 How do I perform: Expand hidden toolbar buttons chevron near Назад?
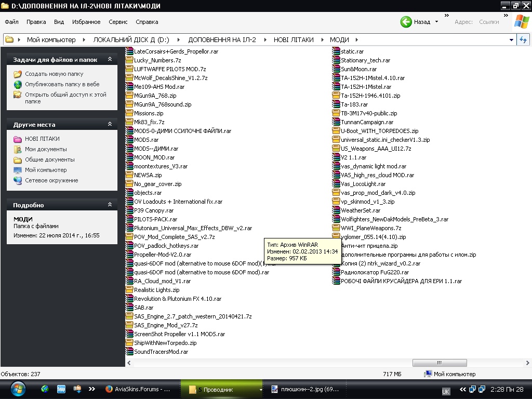446,15
